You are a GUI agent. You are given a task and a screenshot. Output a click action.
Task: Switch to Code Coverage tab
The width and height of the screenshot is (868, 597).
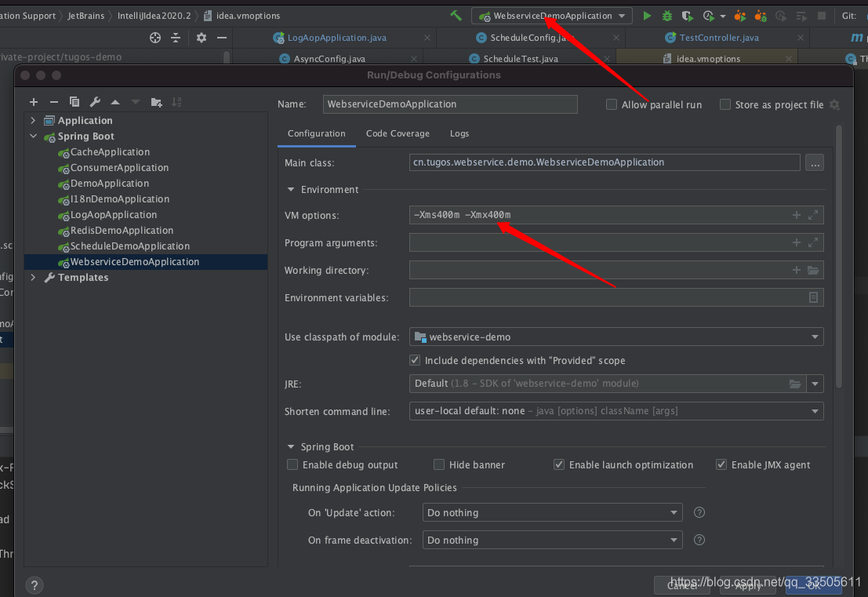398,133
